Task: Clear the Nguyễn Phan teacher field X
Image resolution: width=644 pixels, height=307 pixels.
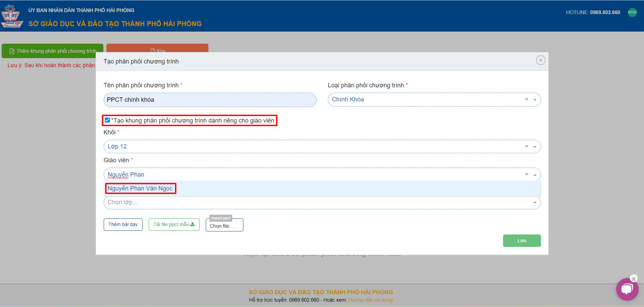Action: click(x=527, y=174)
